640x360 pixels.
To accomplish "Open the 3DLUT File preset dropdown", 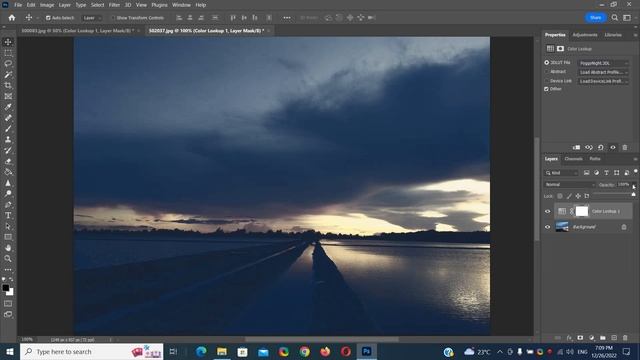I will (604, 63).
